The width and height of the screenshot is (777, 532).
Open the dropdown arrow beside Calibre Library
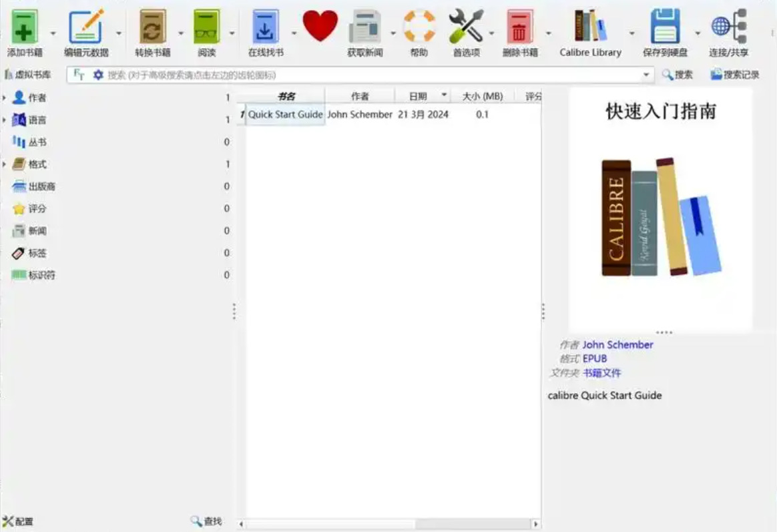point(631,33)
